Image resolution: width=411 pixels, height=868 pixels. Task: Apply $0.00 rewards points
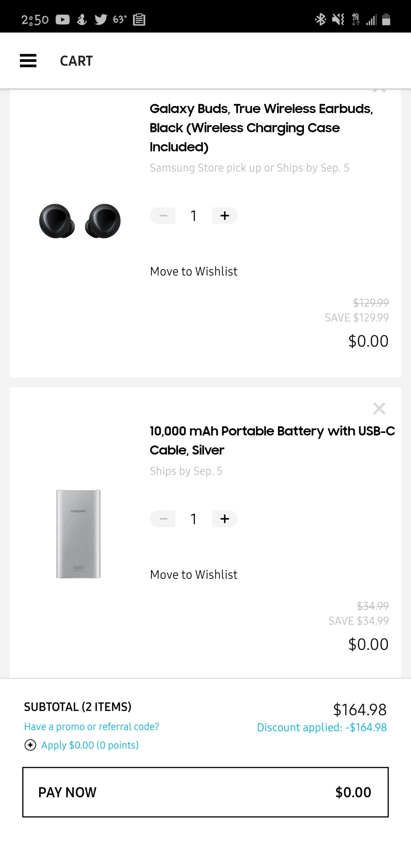pyautogui.click(x=90, y=745)
